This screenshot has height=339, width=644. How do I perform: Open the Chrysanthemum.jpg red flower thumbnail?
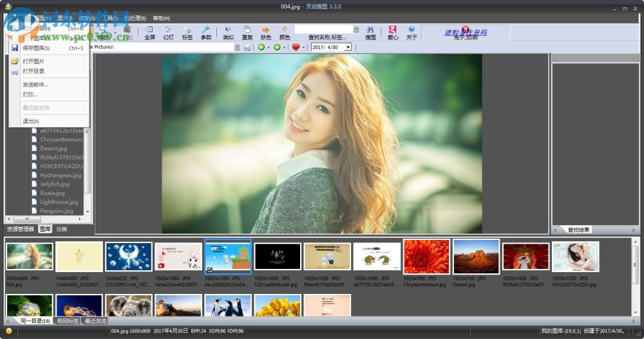[426, 257]
